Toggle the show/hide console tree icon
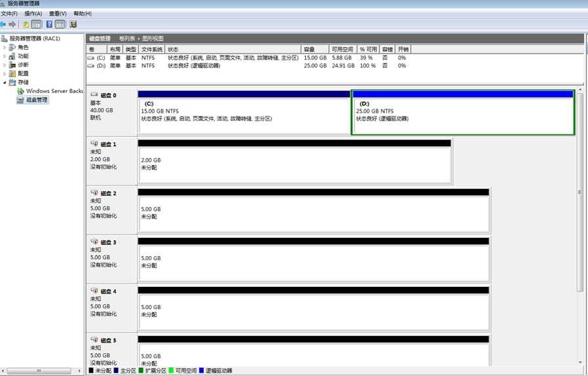The image size is (588, 376). coord(36,24)
